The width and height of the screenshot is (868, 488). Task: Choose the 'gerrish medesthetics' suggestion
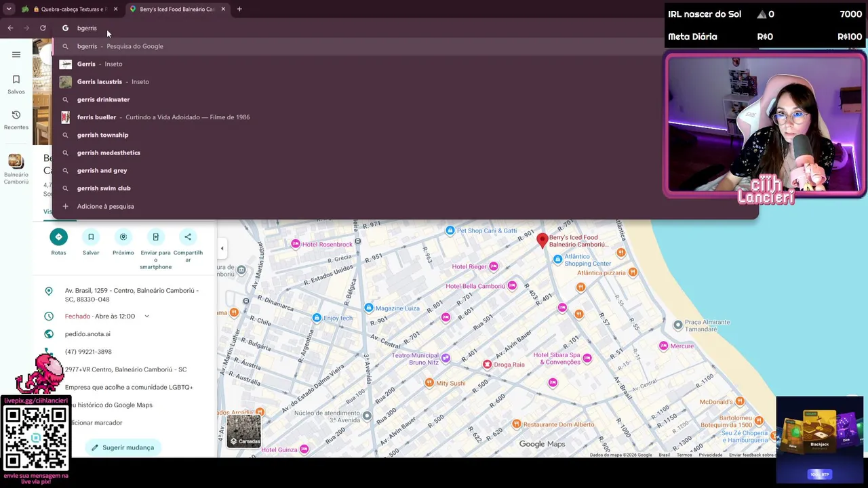point(405,152)
